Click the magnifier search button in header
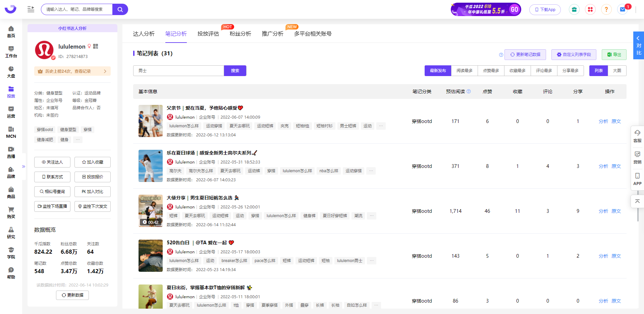Viewport: 644px width, 314px height. pyautogui.click(x=120, y=9)
